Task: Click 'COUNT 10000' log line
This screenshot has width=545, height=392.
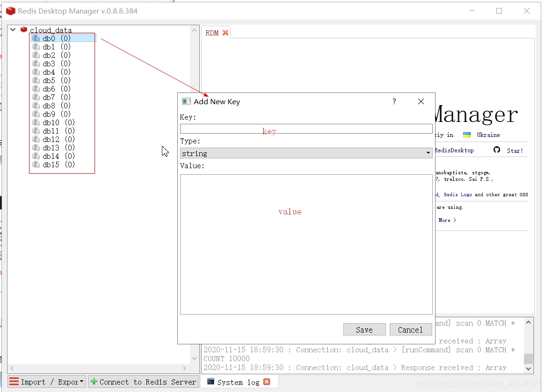Action: click(226, 359)
